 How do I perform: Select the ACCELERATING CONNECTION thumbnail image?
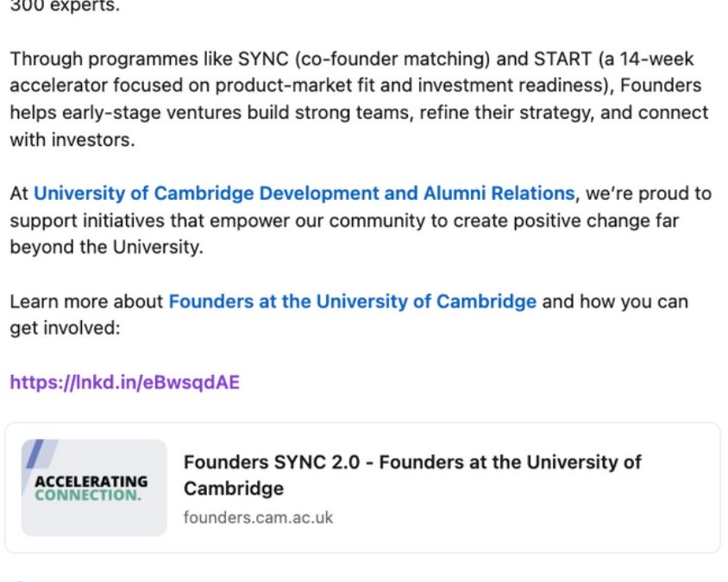(94, 485)
